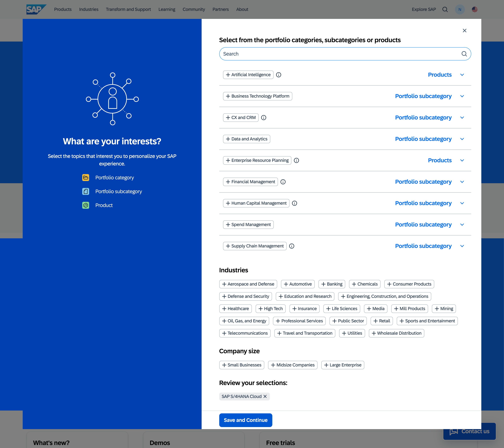Select Healthcare industry

pos(235,309)
